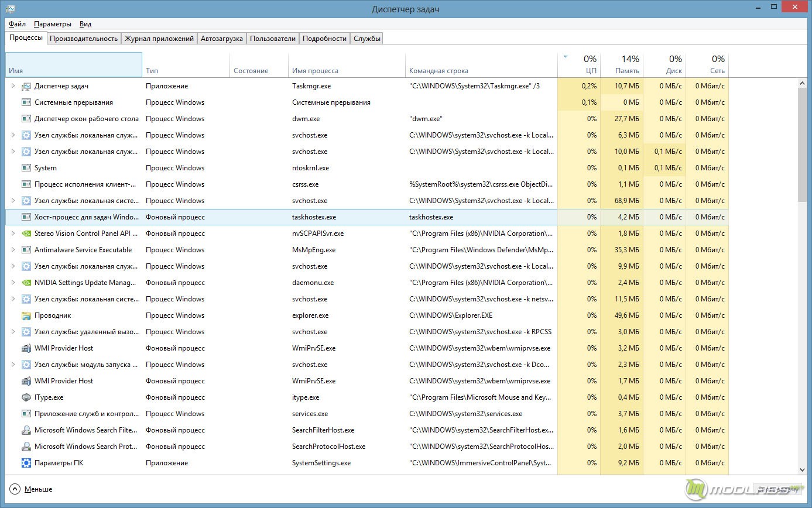Sort processes by ЦП usage column
This screenshot has height=508, width=812.
pyautogui.click(x=579, y=65)
